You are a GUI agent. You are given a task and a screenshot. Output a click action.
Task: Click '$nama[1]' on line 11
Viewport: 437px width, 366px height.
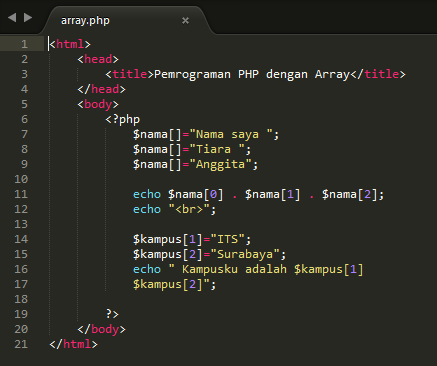coord(273,194)
